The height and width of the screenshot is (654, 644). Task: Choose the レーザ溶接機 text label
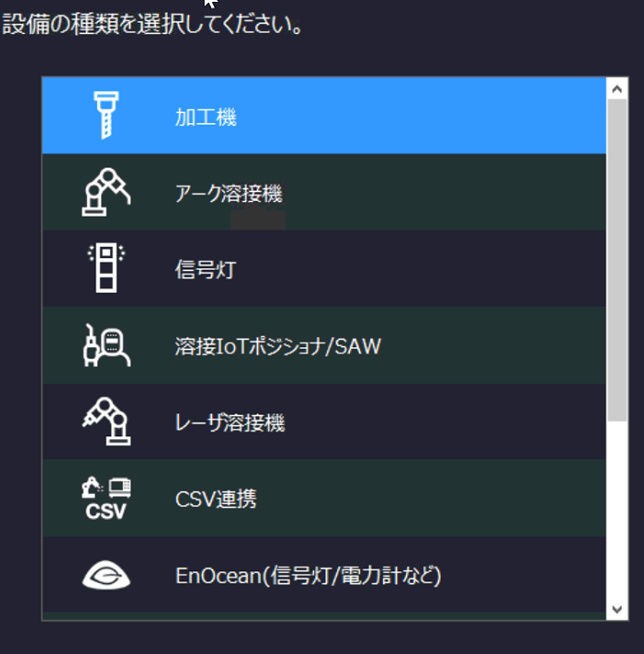[x=230, y=423]
